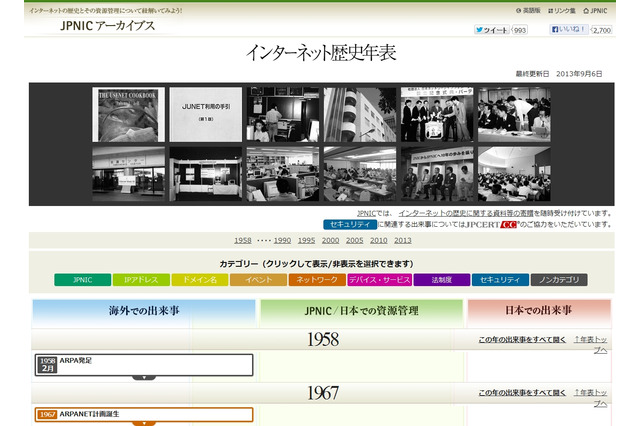Jump to year 2005
This screenshot has width=640, height=426.
354,240
